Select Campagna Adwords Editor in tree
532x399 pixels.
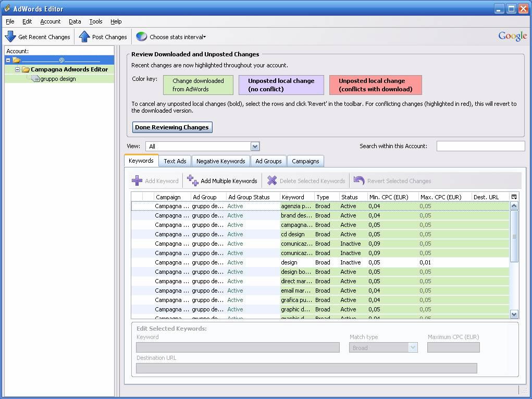tap(69, 69)
